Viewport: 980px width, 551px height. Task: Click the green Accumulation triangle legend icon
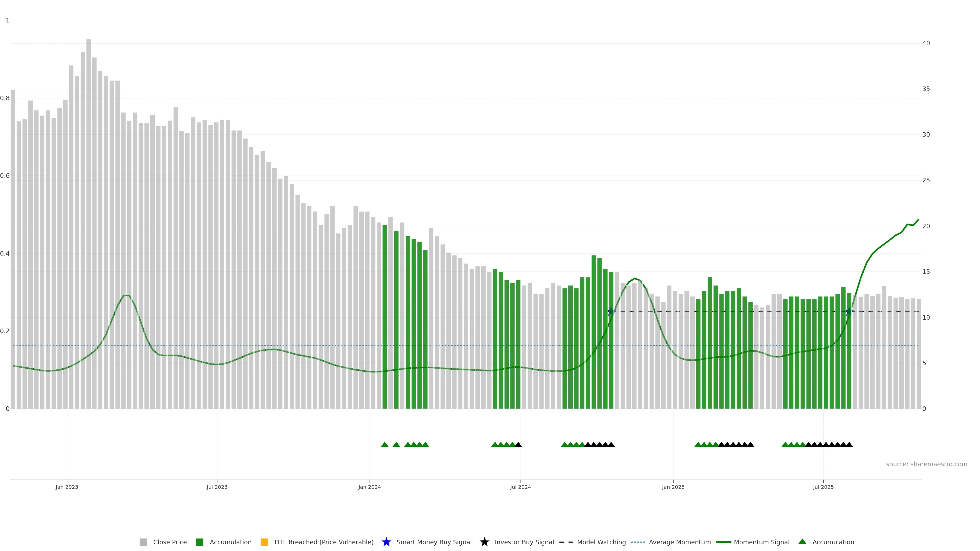pyautogui.click(x=802, y=542)
